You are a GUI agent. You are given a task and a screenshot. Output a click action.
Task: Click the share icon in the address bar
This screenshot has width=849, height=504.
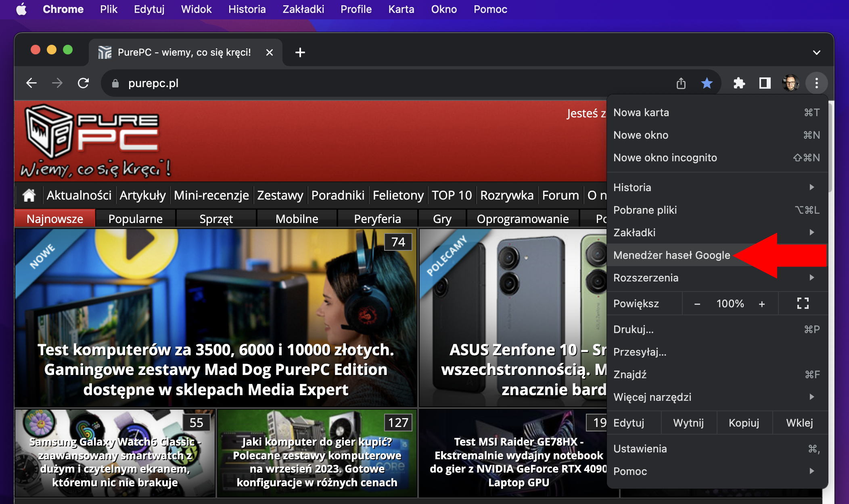pos(682,83)
